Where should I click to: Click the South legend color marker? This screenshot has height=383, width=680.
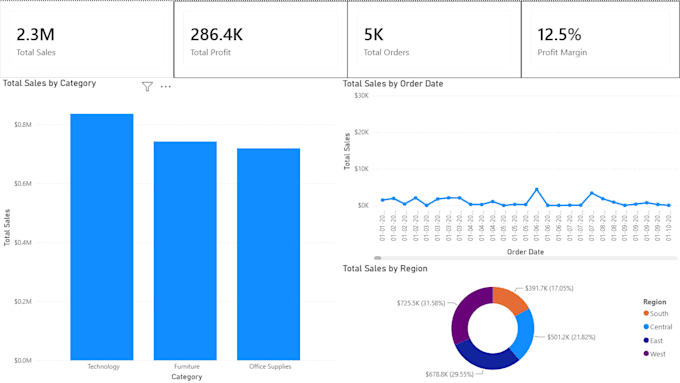pyautogui.click(x=646, y=313)
